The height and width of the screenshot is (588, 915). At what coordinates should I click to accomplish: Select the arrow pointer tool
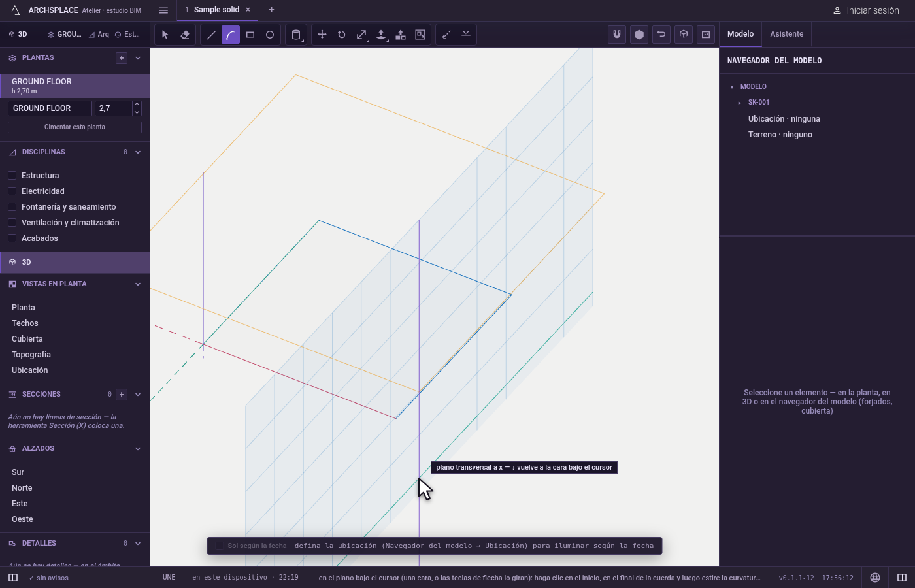[x=165, y=35]
